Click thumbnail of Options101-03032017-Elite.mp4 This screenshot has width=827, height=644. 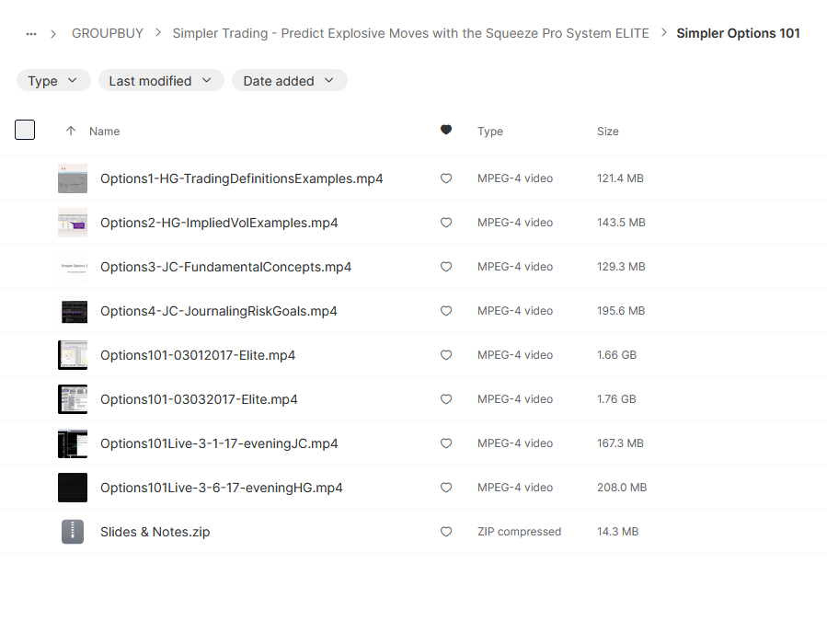[73, 399]
